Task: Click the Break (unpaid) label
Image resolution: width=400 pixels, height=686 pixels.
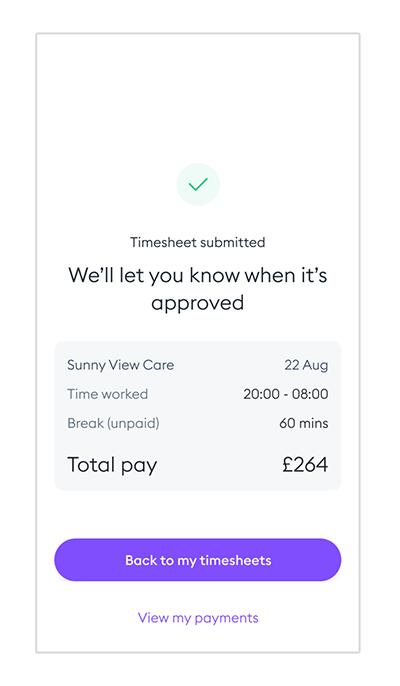Action: 113,423
